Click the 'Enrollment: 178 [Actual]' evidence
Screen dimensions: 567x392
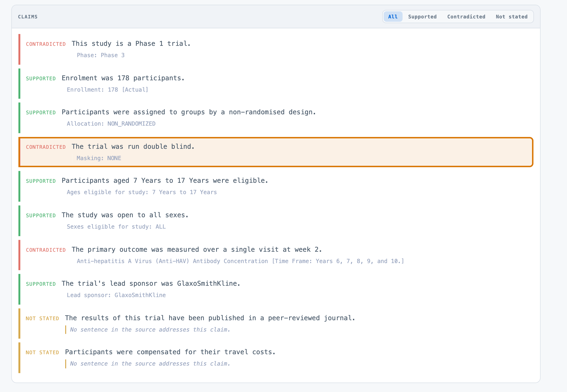coord(107,90)
